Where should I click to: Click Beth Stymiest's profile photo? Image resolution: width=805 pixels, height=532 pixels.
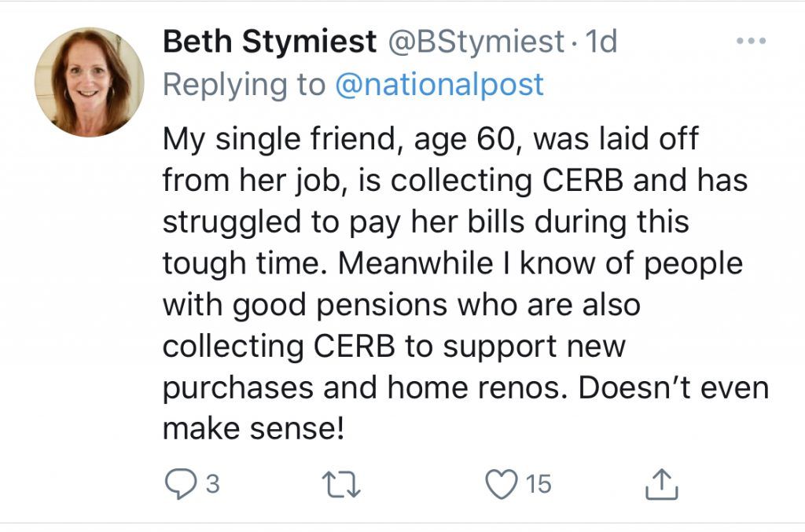pos(89,82)
